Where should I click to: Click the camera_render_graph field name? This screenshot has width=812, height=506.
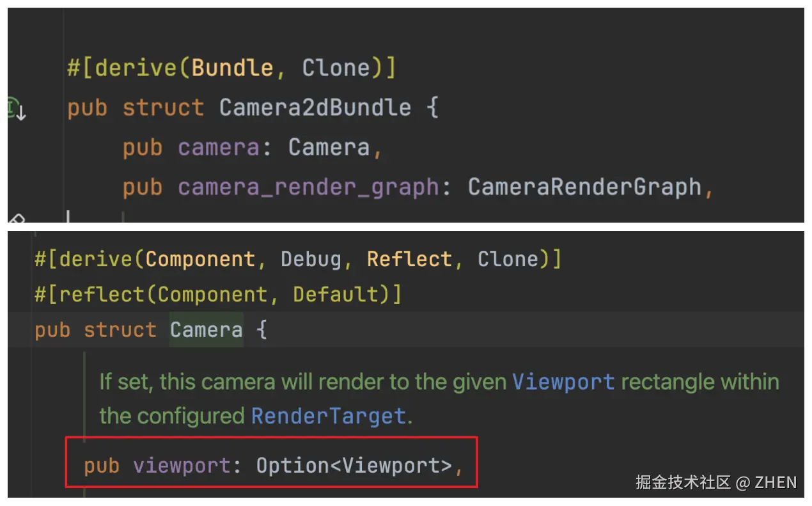309,187
